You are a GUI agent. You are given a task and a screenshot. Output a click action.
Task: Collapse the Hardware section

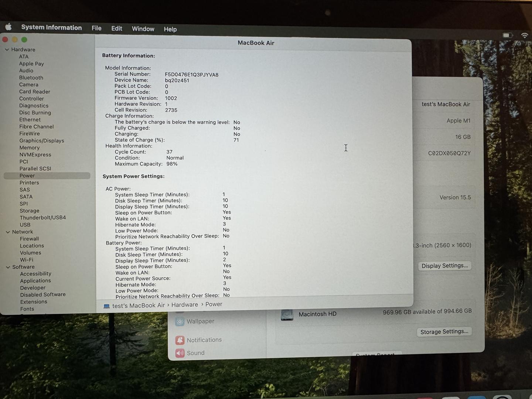click(7, 50)
